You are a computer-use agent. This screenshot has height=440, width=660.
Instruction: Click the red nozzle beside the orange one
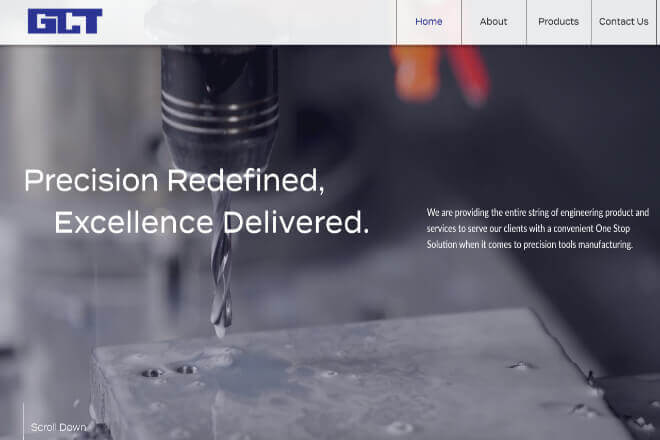pos(468,75)
